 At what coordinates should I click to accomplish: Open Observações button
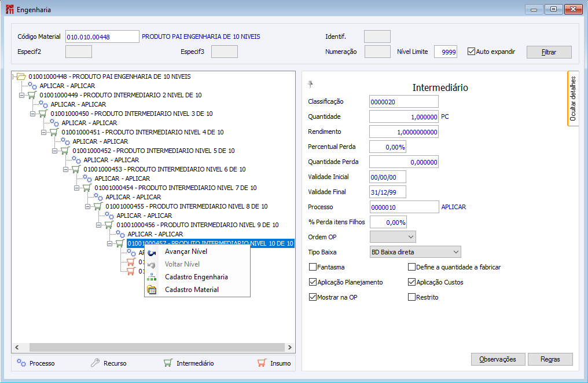coord(498,359)
